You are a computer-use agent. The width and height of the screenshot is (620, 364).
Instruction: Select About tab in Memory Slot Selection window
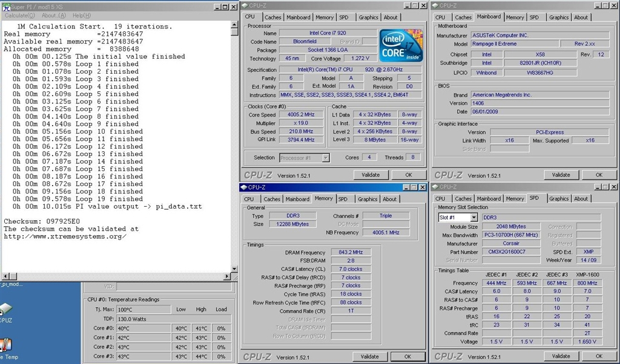[x=581, y=198]
